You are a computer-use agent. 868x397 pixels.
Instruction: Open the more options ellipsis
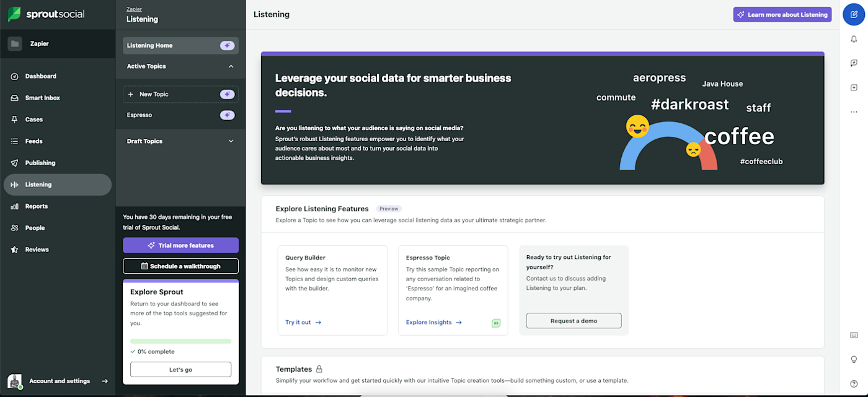[x=854, y=112]
